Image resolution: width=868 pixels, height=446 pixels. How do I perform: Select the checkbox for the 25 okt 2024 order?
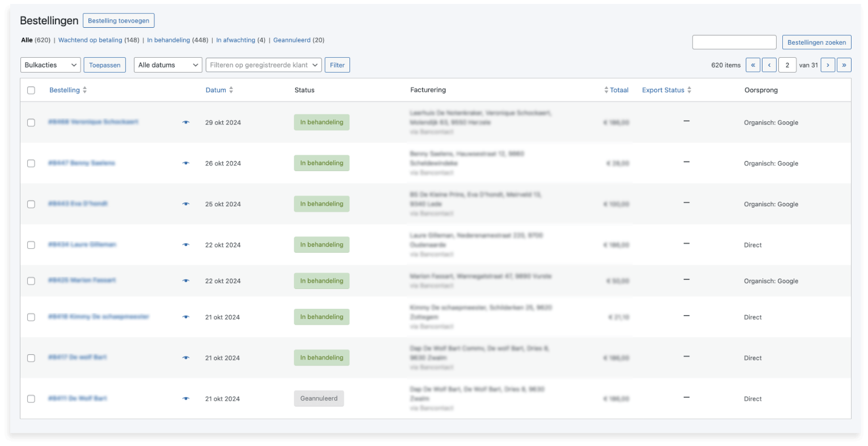coord(31,204)
